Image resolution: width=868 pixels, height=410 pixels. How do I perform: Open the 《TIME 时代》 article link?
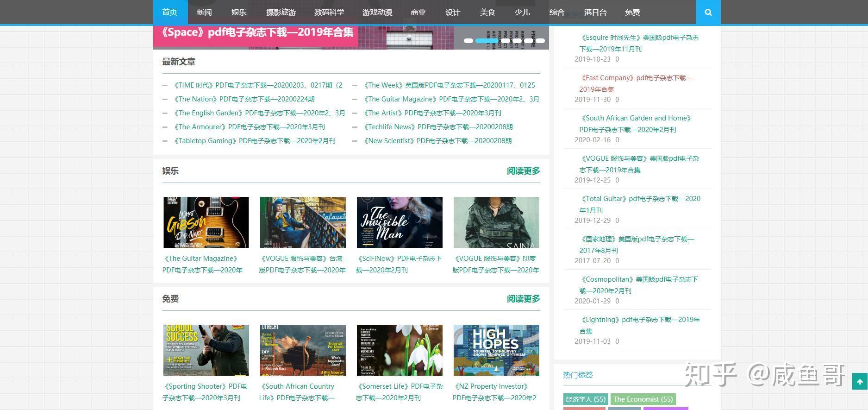point(258,85)
